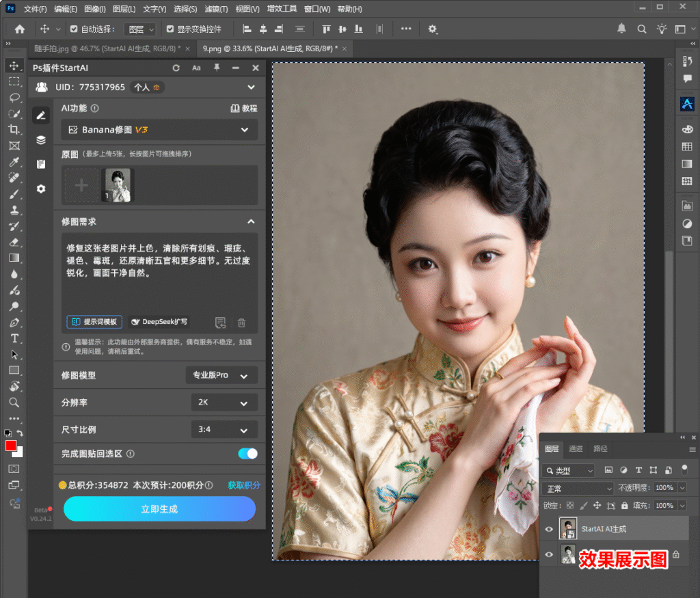Hide the bottom background layer
This screenshot has width=700, height=598.
[x=549, y=555]
